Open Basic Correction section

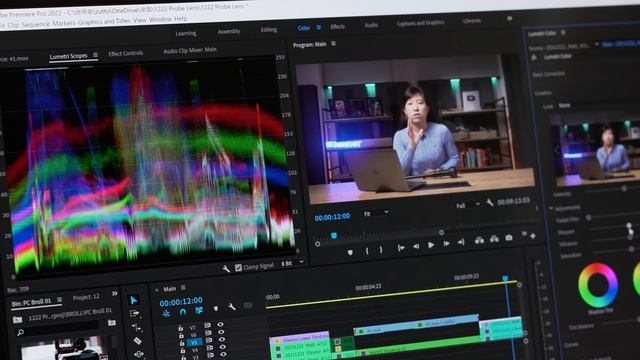549,74
